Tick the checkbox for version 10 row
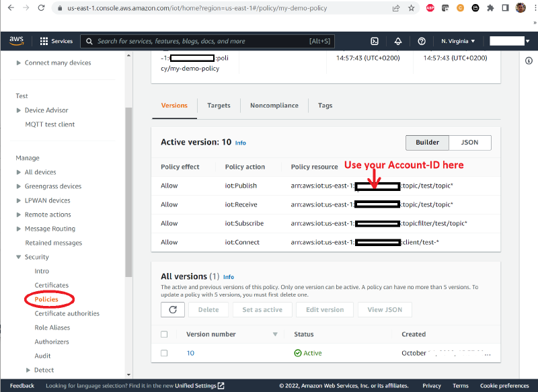The height and width of the screenshot is (392, 538). click(164, 353)
